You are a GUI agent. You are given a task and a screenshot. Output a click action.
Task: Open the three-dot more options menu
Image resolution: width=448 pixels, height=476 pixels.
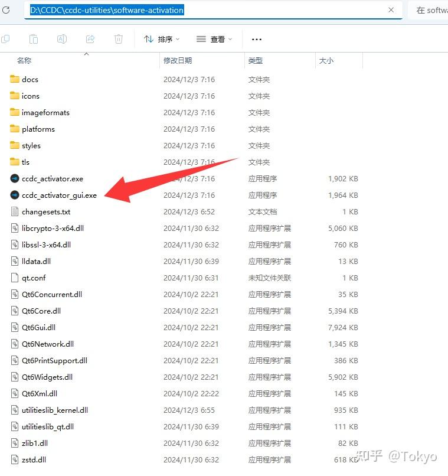pos(257,39)
